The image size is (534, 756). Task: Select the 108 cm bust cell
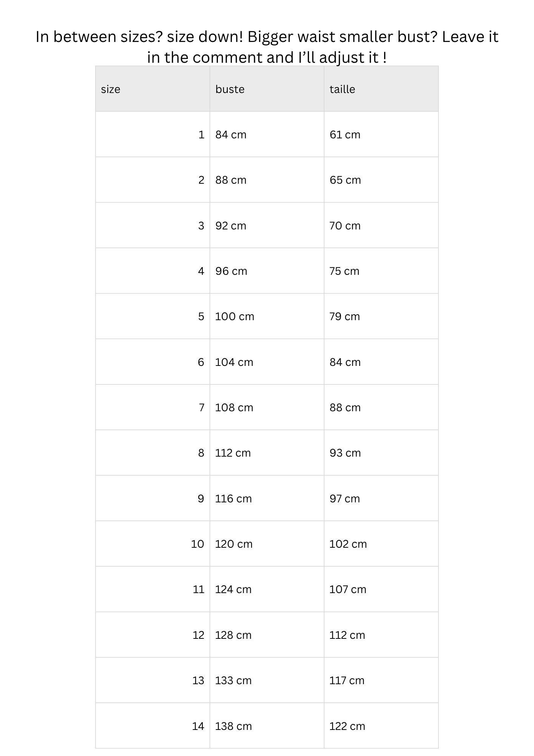point(267,407)
